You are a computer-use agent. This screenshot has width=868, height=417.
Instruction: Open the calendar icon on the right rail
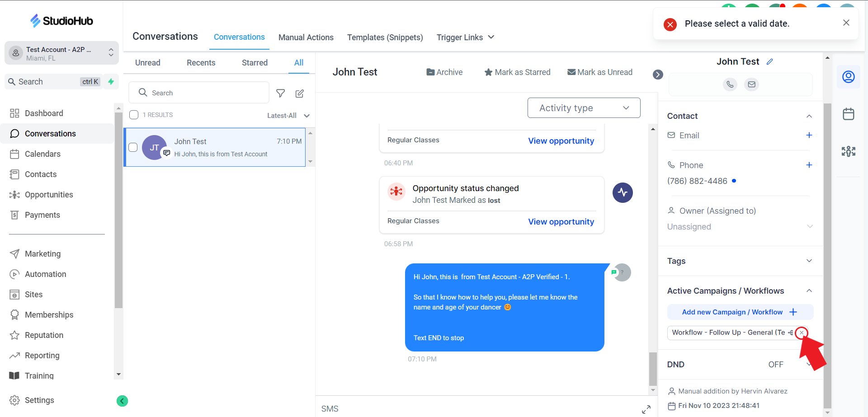849,114
